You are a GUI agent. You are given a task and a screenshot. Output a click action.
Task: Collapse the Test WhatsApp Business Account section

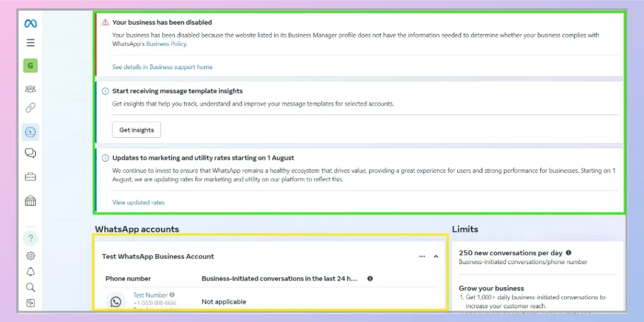pyautogui.click(x=436, y=257)
